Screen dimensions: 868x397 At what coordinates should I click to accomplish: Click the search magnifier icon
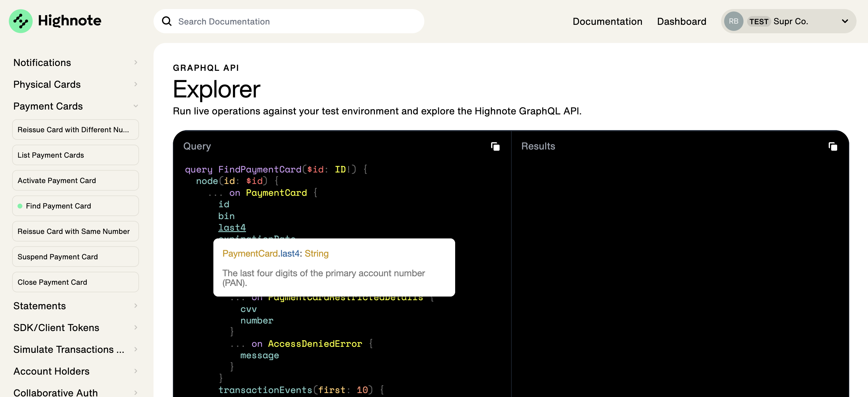pyautogui.click(x=167, y=21)
